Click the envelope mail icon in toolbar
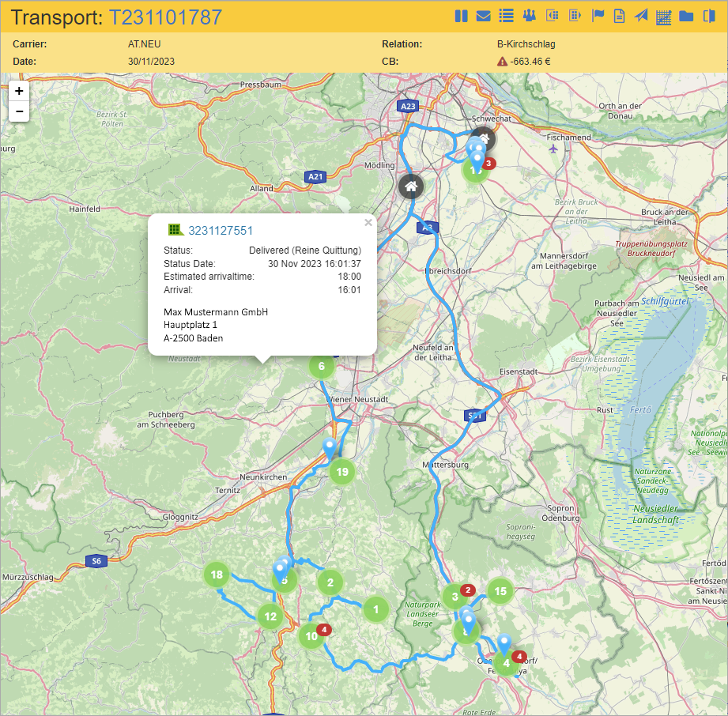This screenshot has height=716, width=728. coord(483,16)
